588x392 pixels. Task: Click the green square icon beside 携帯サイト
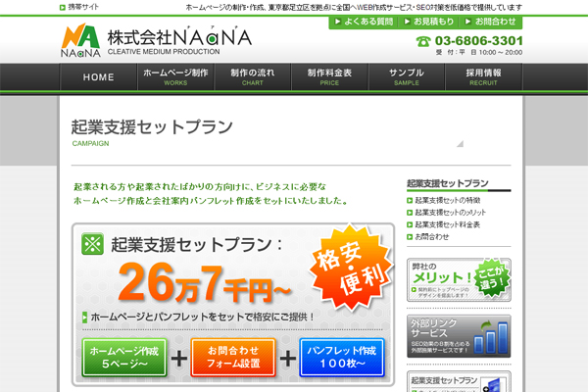[63, 8]
